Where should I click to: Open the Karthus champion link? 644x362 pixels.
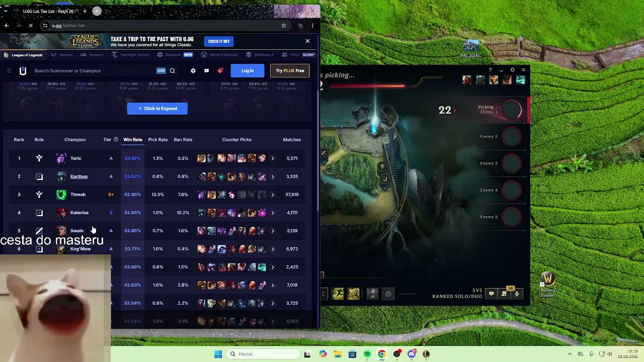click(x=79, y=176)
